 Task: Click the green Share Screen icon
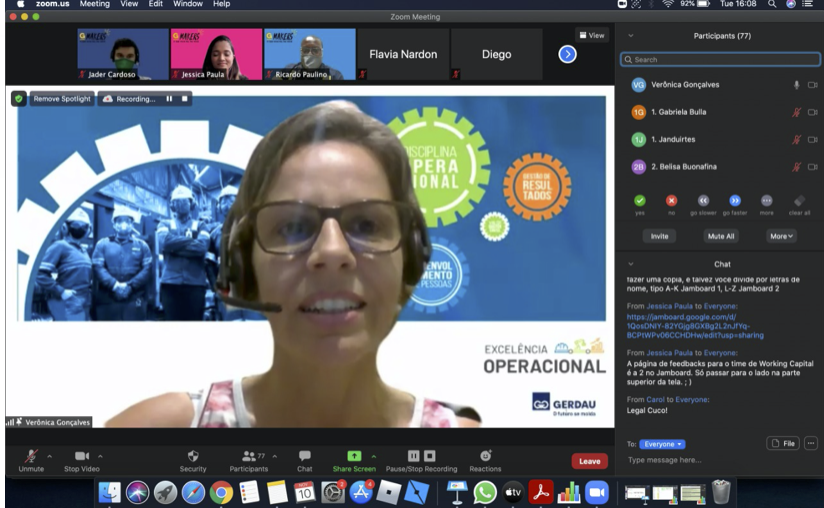pyautogui.click(x=354, y=456)
